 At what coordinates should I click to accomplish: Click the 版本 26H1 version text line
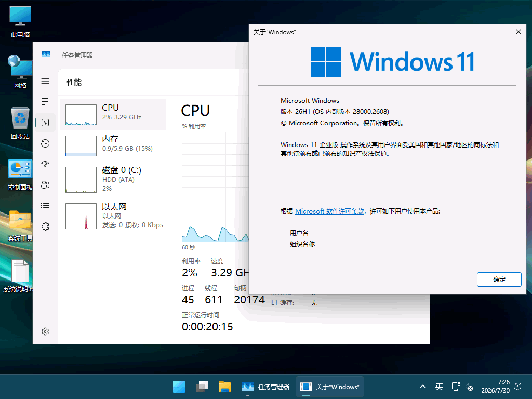point(335,112)
